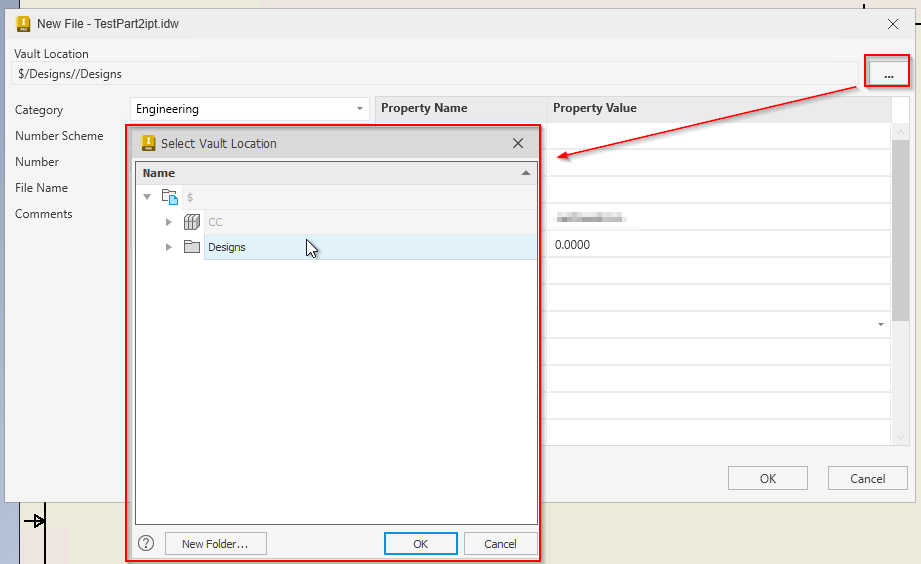Expand the Designs folder node
921x564 pixels.
click(x=169, y=247)
